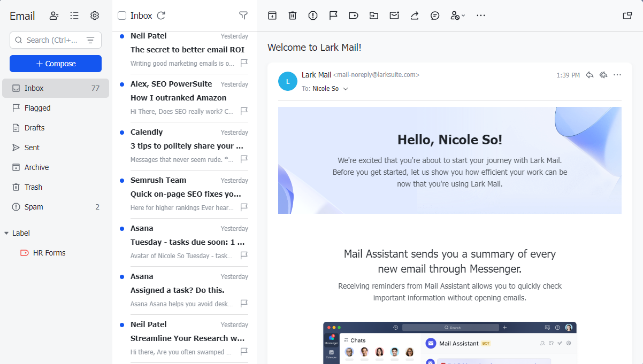Click the Archive icon in the message toolbar
643x364 pixels.
(x=272, y=16)
